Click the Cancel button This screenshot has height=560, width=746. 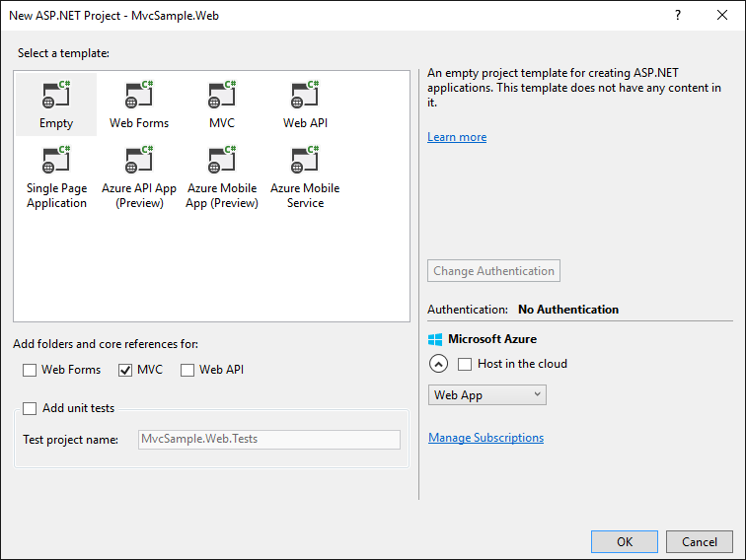click(x=699, y=542)
